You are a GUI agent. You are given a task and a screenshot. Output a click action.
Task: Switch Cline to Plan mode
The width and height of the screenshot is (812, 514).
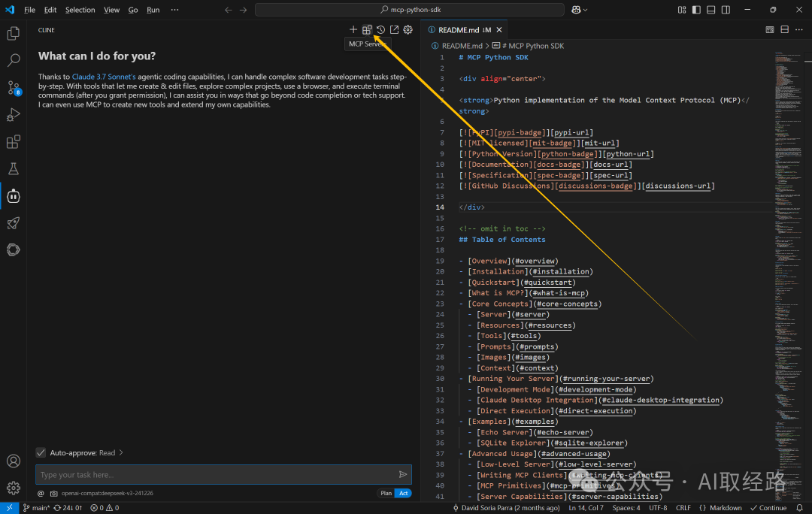click(386, 493)
